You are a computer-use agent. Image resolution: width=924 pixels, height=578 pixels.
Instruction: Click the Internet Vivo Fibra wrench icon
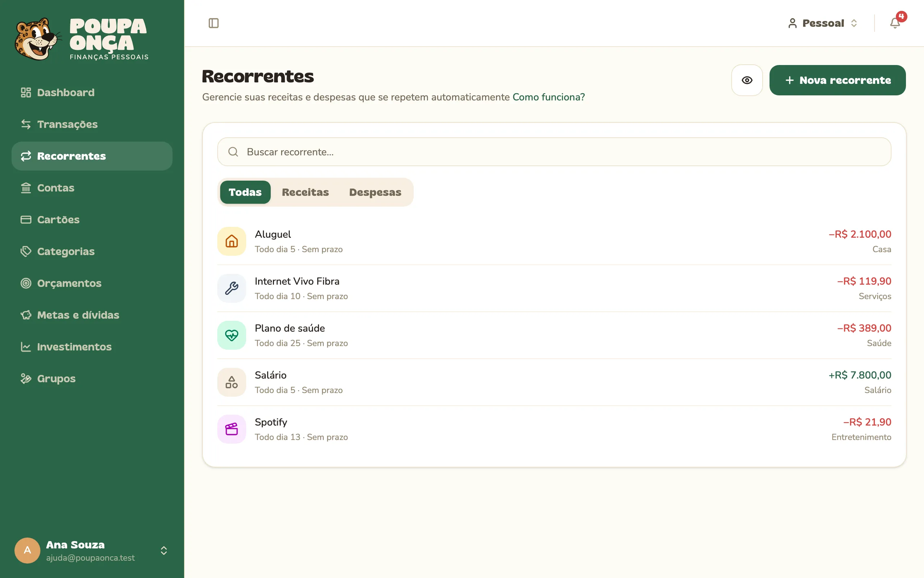pyautogui.click(x=232, y=288)
